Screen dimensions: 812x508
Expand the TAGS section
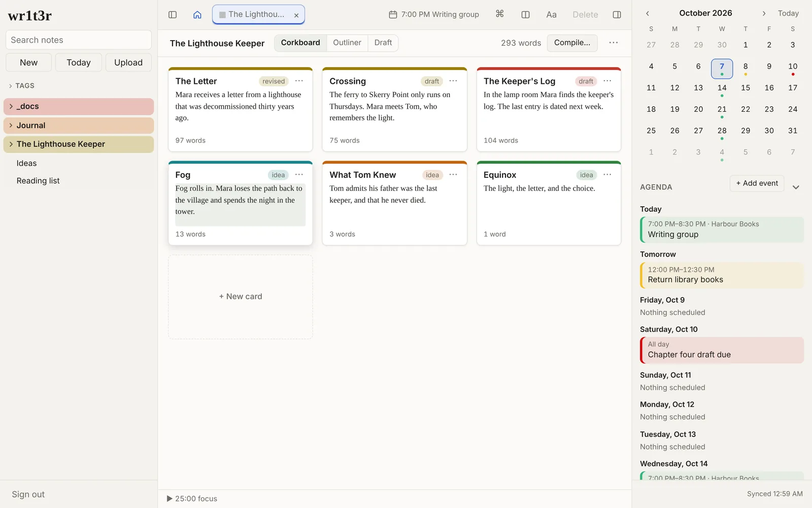click(22, 86)
